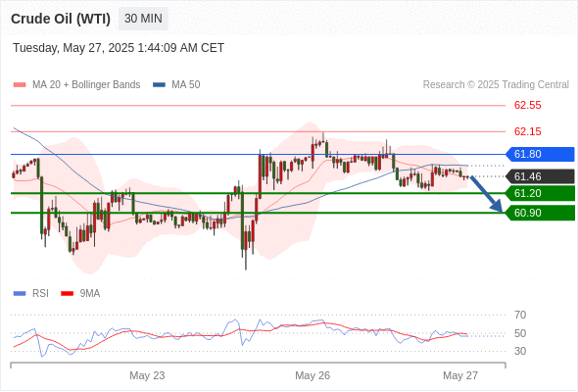Screen dimensions: 578x392
Task: Click the May 27 date axis label
Action: pyautogui.click(x=460, y=375)
